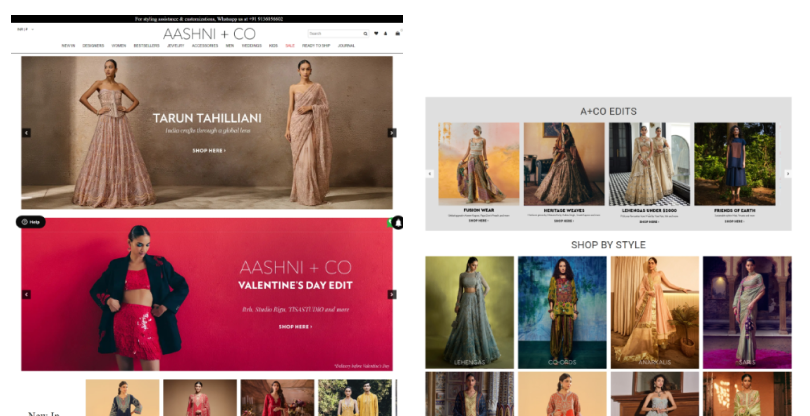The height and width of the screenshot is (416, 810).
Task: Open the Help chat widget
Action: [x=30, y=222]
